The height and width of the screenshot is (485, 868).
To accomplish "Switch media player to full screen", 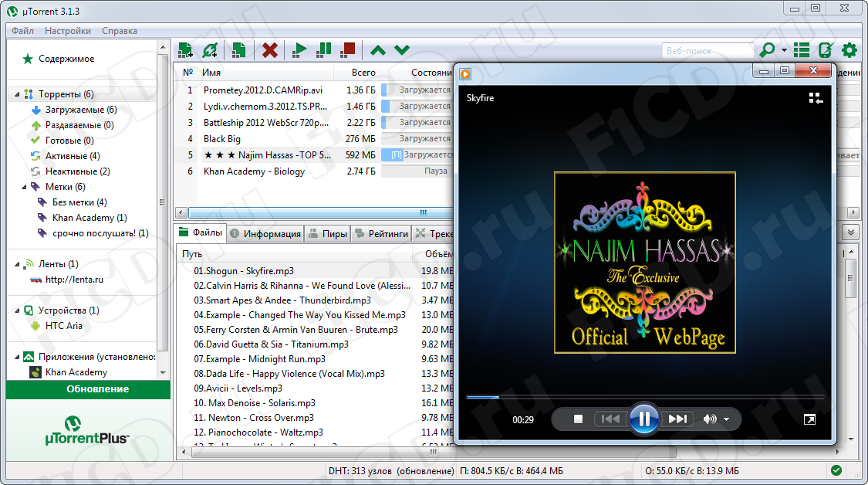I will [x=809, y=419].
